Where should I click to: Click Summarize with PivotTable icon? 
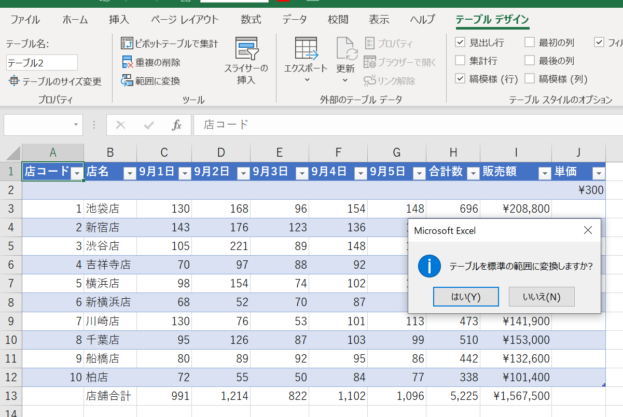pyautogui.click(x=127, y=43)
